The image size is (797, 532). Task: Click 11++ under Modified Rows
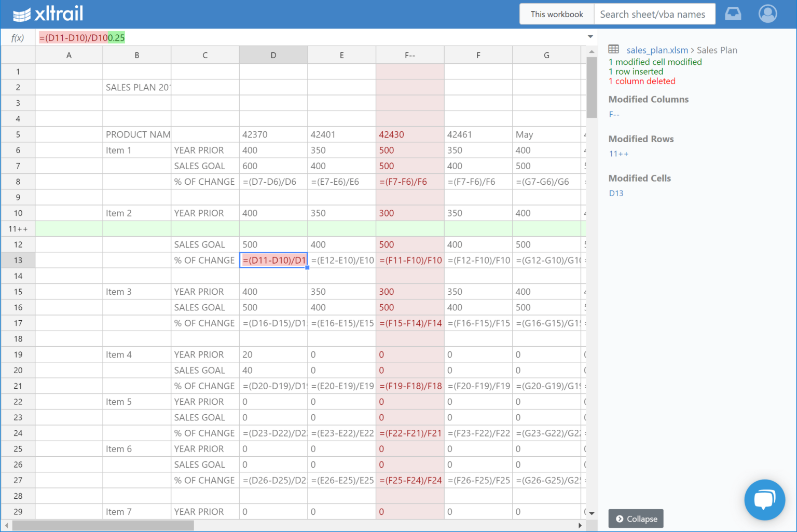(619, 154)
